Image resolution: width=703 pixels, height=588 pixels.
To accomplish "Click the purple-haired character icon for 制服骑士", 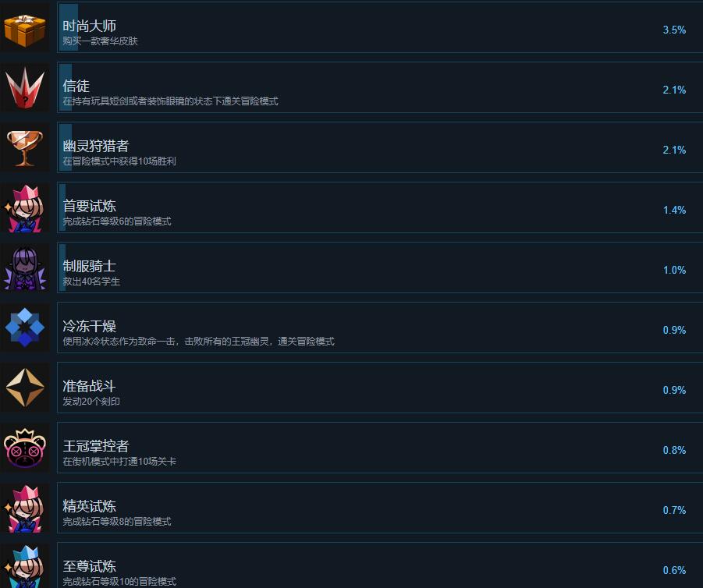I will [25, 268].
